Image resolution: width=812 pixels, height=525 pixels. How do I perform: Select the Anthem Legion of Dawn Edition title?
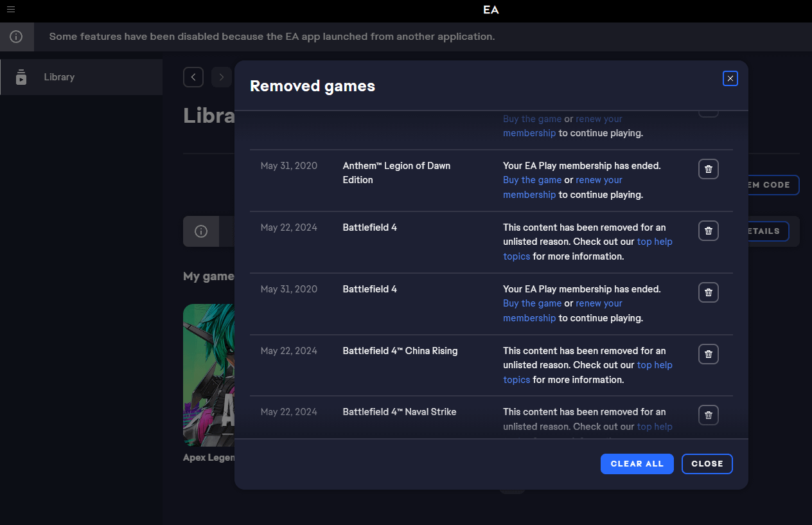point(396,173)
